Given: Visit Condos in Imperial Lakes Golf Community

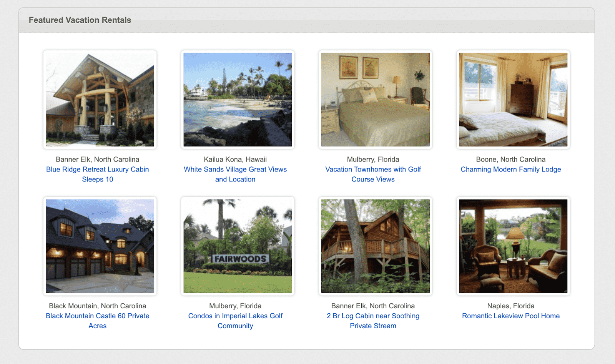Looking at the screenshot, I should click(x=235, y=321).
